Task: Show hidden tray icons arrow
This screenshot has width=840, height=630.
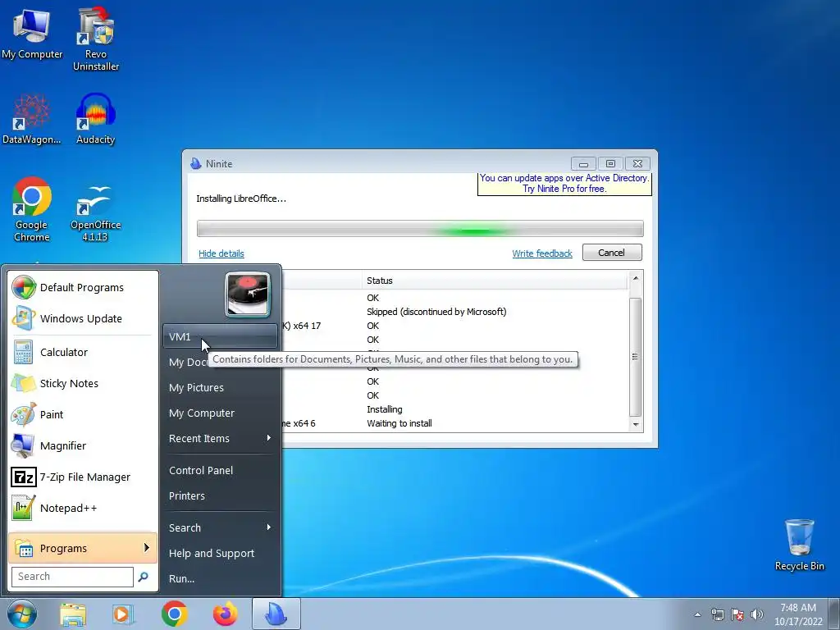Action: click(x=697, y=615)
